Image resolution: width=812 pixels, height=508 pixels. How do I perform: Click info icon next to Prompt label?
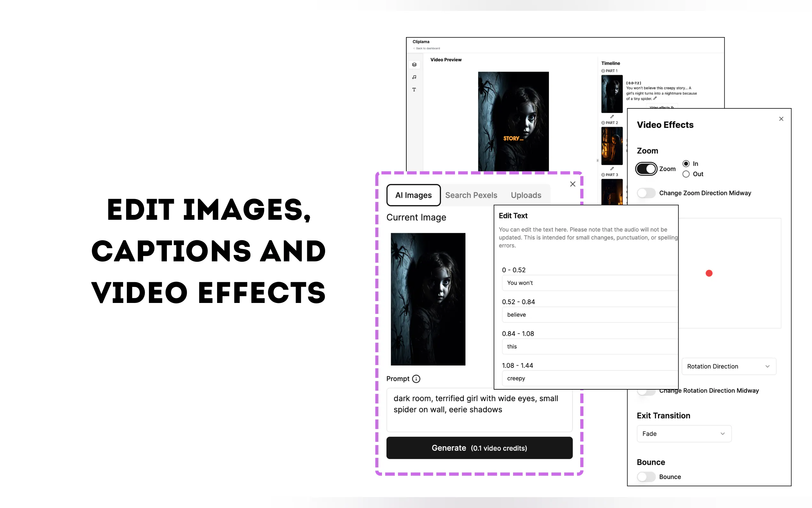(x=416, y=379)
